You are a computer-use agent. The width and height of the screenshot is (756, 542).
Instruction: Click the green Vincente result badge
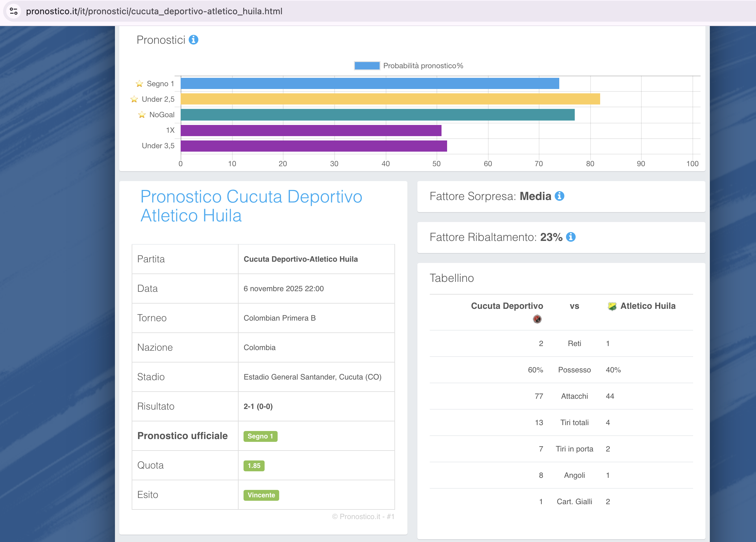261,495
